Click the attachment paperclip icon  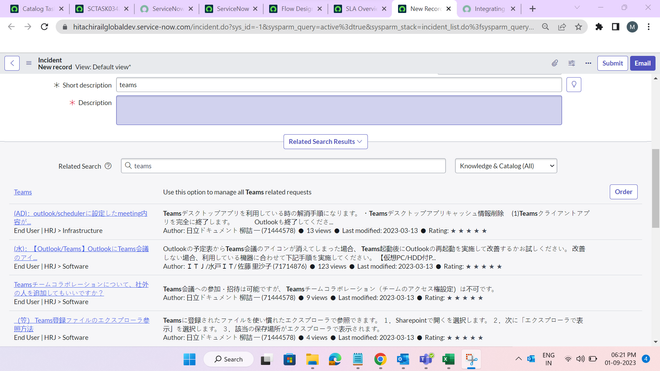point(555,63)
